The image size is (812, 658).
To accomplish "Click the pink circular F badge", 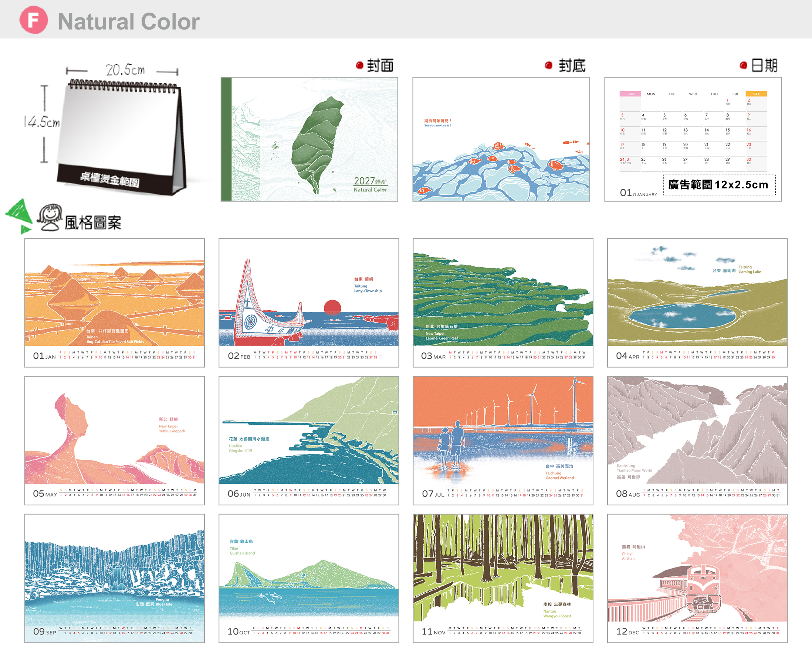I will pyautogui.click(x=33, y=20).
